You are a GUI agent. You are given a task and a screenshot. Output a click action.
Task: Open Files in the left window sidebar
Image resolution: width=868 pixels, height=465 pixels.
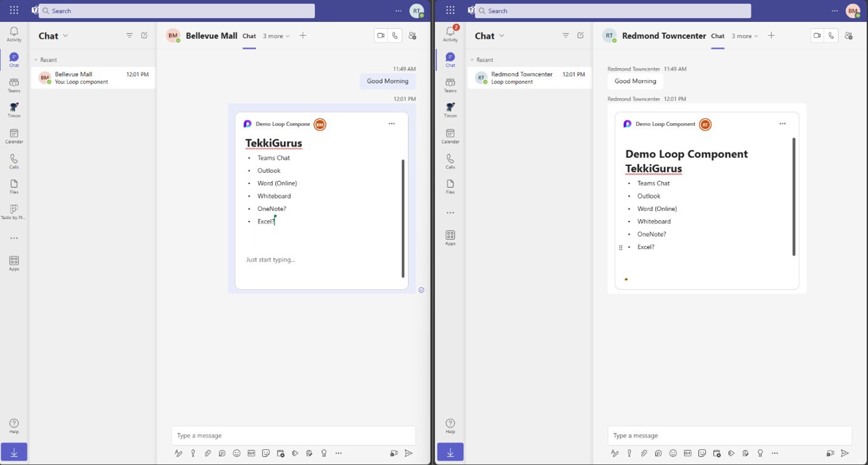tap(14, 187)
